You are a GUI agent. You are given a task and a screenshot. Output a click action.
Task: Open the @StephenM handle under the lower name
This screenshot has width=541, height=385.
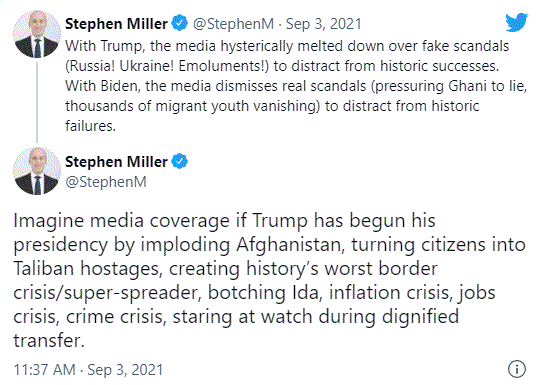pos(106,182)
